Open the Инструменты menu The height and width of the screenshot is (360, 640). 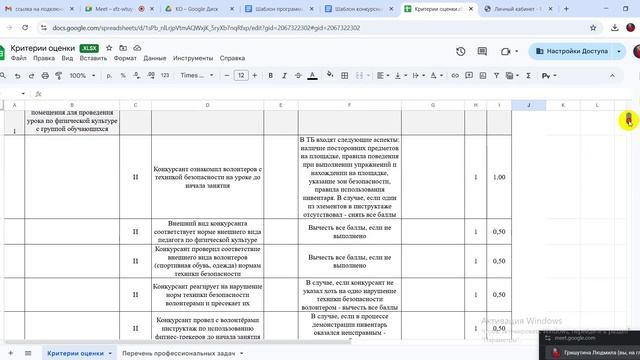193,58
